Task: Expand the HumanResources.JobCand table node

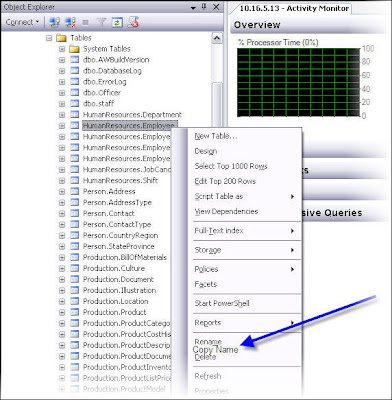Action: tap(62, 170)
